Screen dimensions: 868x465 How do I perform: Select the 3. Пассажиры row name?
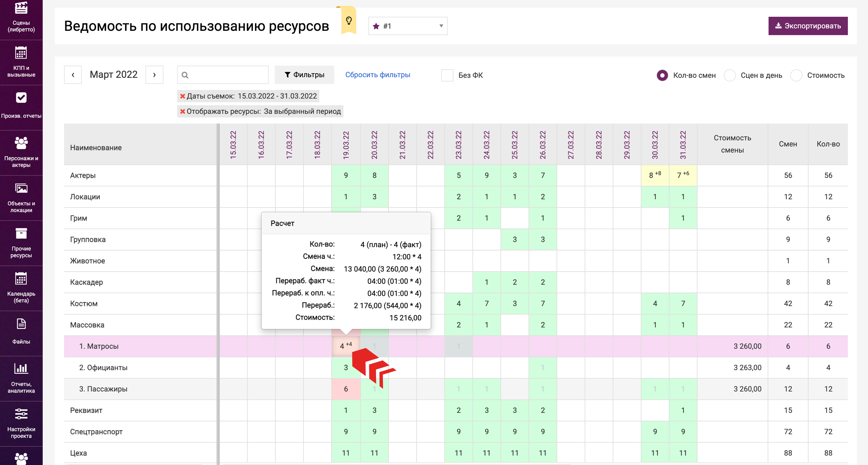pos(103,389)
